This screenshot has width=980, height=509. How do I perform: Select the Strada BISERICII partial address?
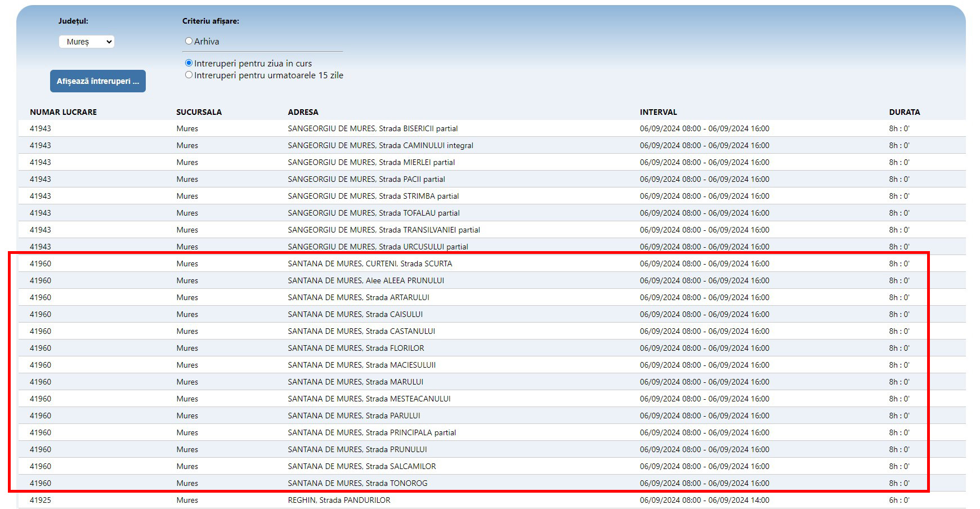tap(373, 128)
